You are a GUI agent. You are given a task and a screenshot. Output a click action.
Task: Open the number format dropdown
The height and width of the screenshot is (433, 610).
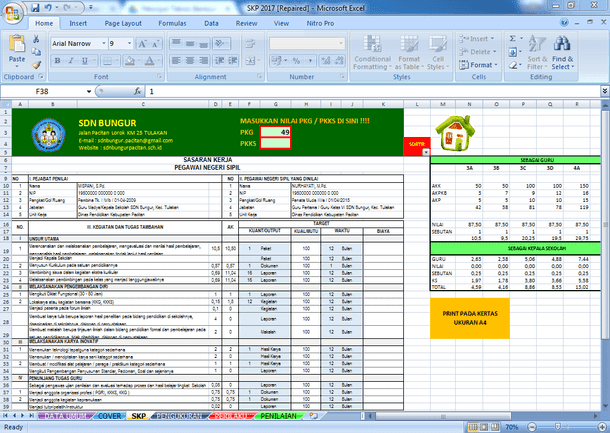coord(341,43)
